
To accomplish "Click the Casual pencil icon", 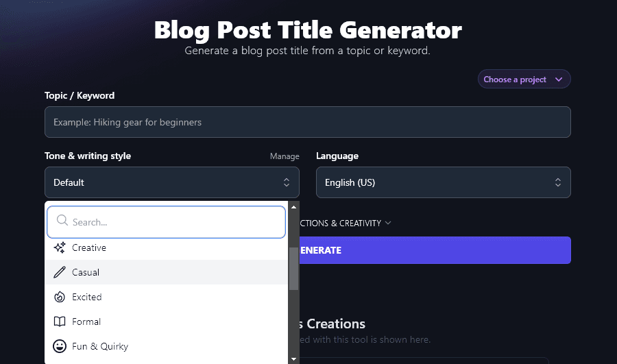I will click(x=60, y=272).
